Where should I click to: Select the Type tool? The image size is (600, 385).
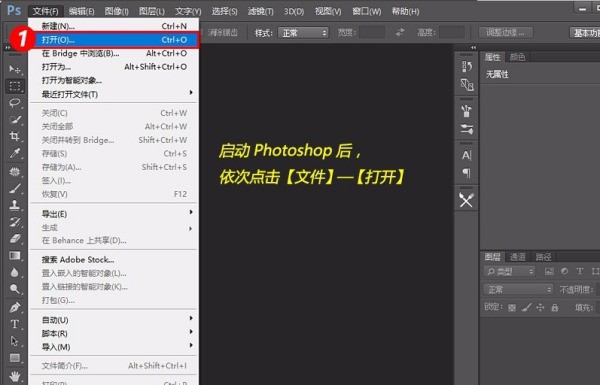(x=15, y=324)
